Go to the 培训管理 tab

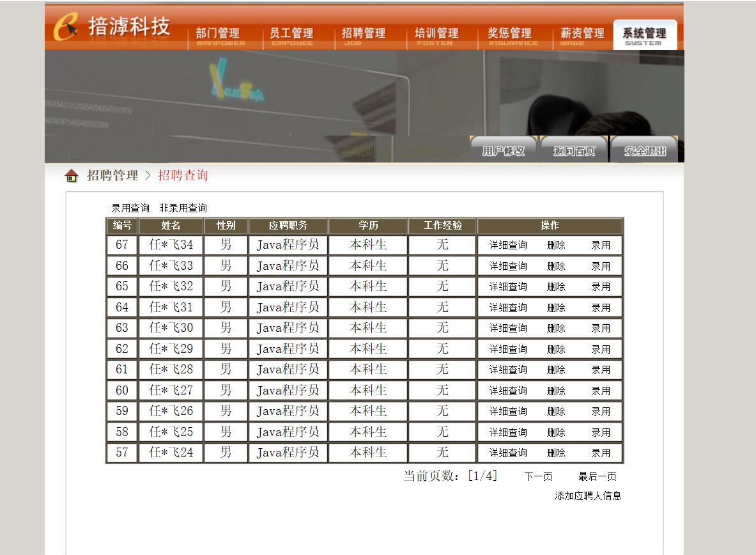(x=436, y=35)
